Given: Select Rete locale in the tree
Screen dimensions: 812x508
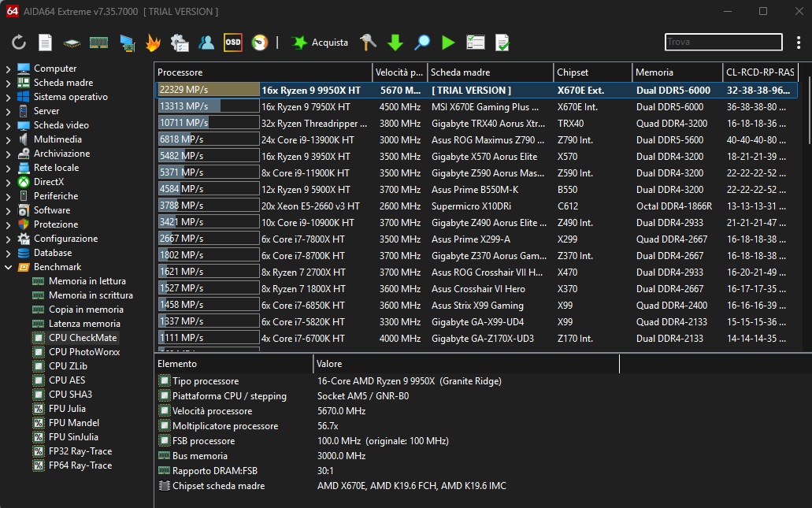Looking at the screenshot, I should [56, 168].
